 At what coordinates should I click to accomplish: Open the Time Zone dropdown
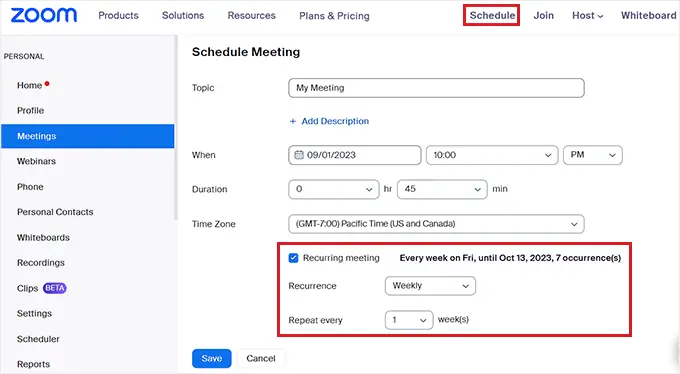click(436, 224)
